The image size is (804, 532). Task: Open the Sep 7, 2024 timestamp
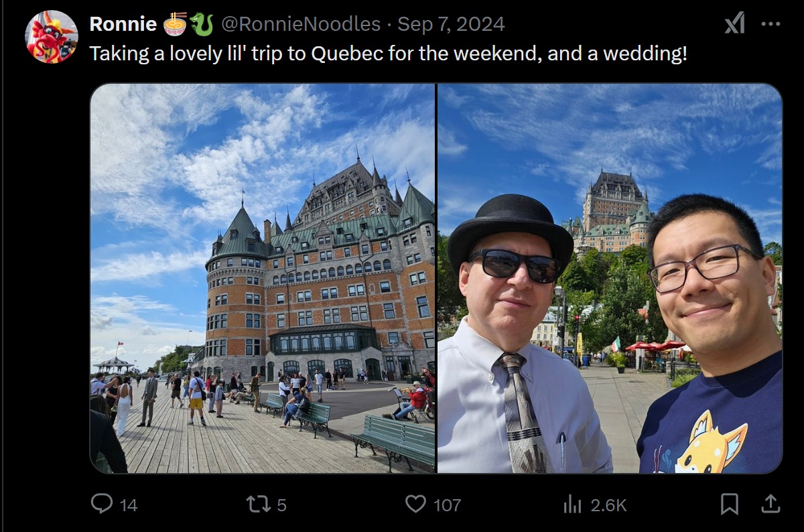click(451, 24)
